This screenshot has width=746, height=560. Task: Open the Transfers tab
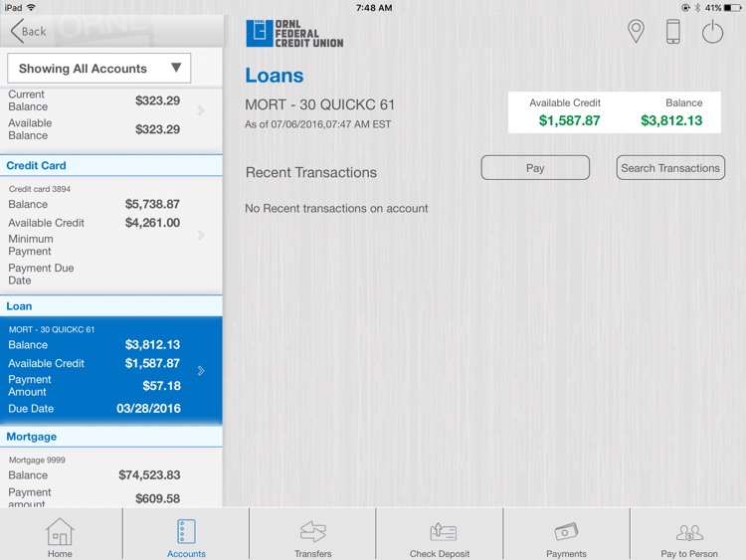312,537
